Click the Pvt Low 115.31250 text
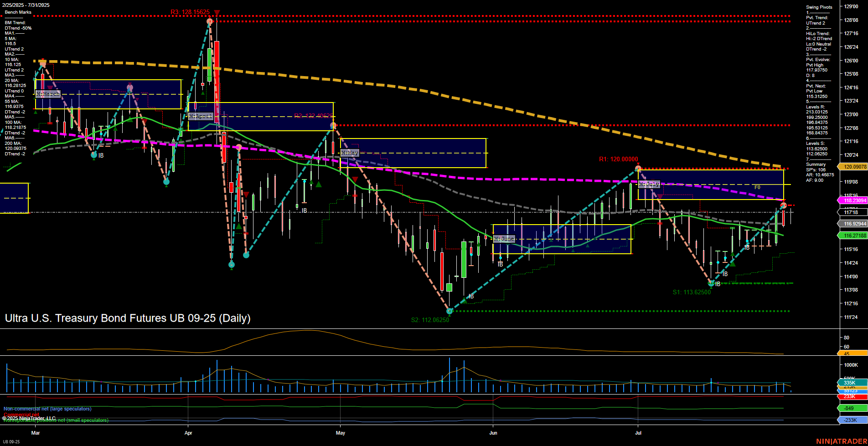 817,94
